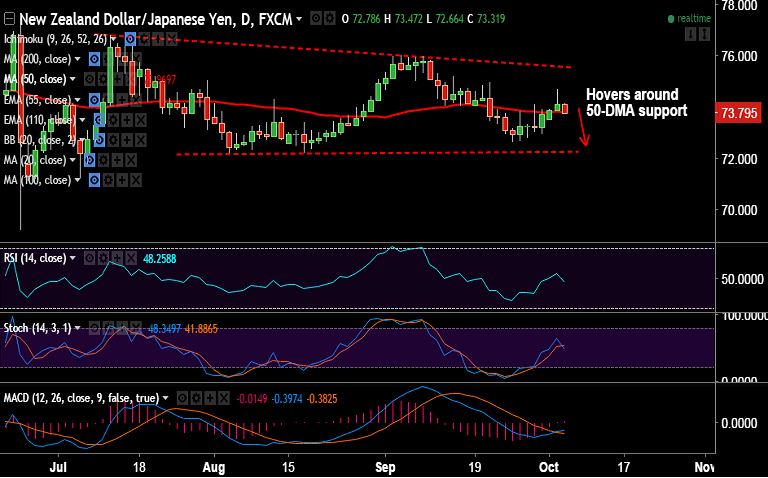The image size is (768, 478).
Task: Click the red 73.795 price label on axis
Action: click(x=739, y=113)
